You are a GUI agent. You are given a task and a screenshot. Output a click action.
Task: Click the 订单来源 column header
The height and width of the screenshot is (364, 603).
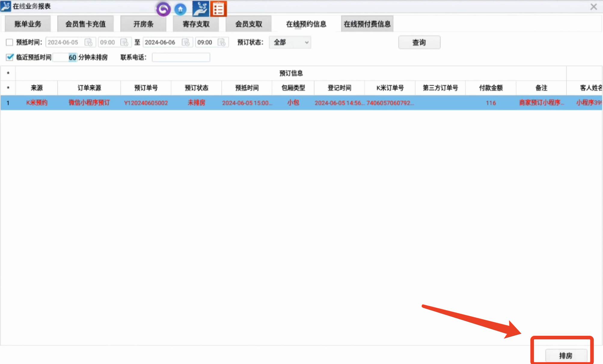[x=89, y=88]
